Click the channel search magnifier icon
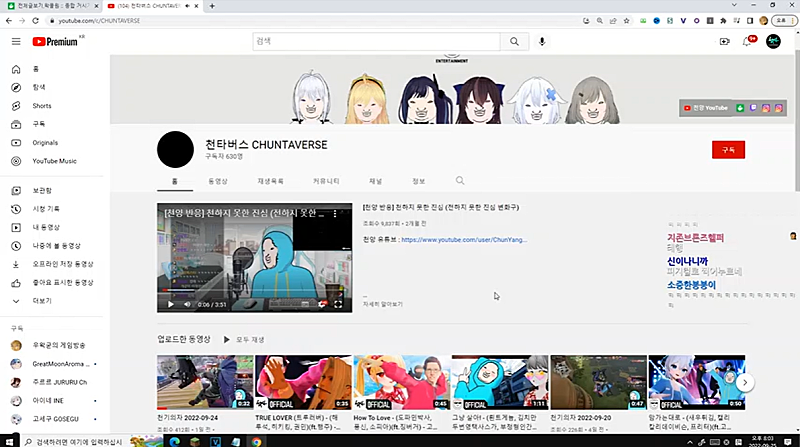This screenshot has height=447, width=800. point(460,181)
